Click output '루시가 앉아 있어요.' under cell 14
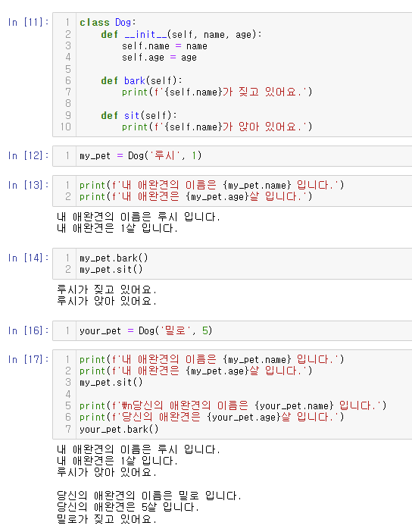This screenshot has width=412, height=532. pos(107,301)
